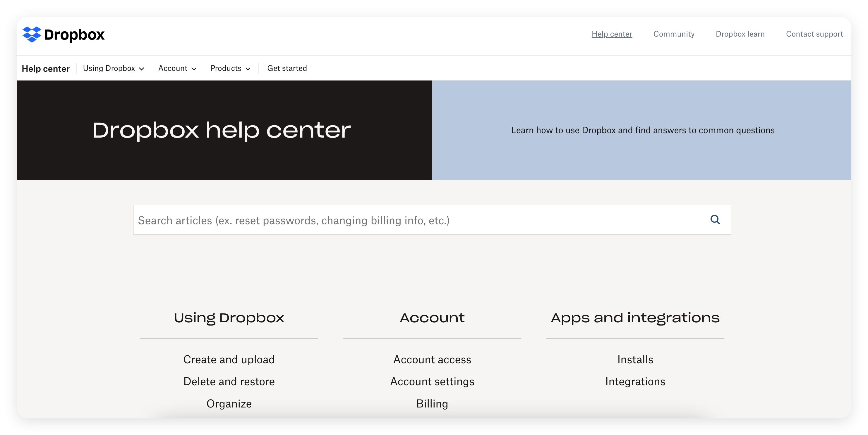Open the Billing topic
Viewport: 868px width, 435px height.
[432, 404]
